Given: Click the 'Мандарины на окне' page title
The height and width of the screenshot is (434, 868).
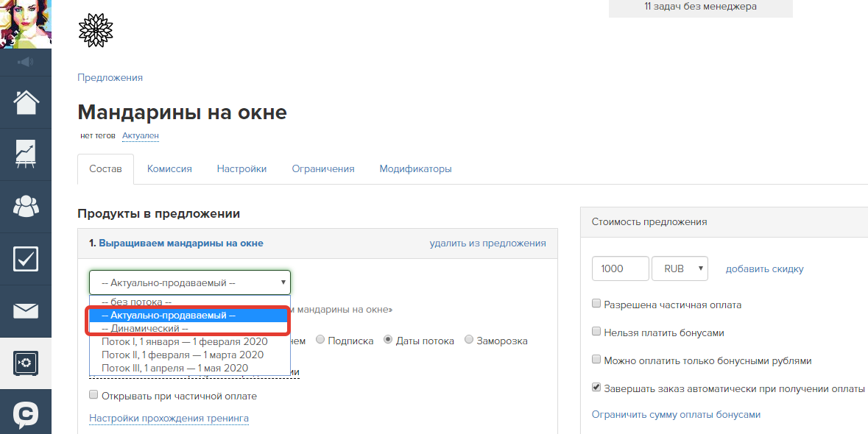Looking at the screenshot, I should coord(182,113).
